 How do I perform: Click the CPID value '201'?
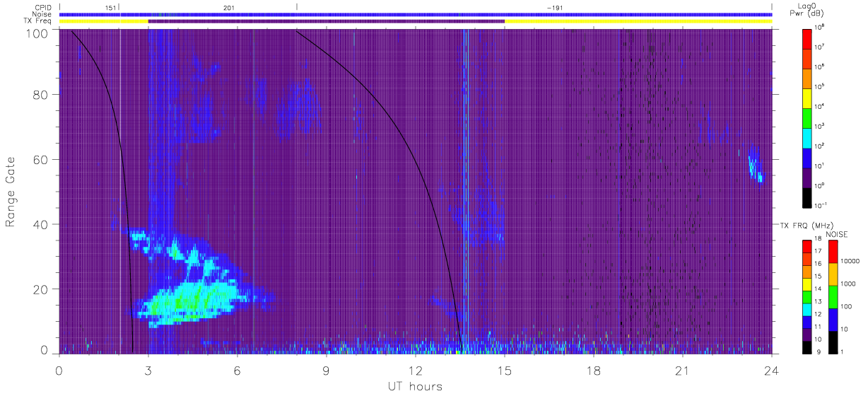228,7
